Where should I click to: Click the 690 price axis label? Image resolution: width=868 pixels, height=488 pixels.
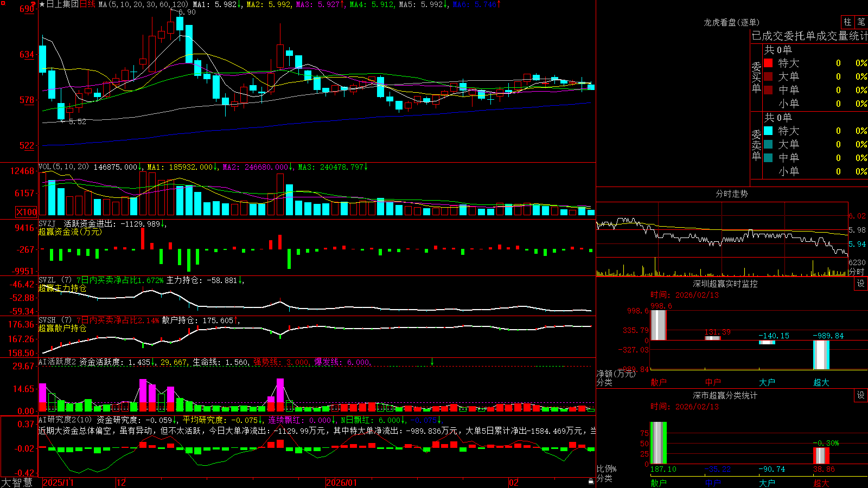27,9
